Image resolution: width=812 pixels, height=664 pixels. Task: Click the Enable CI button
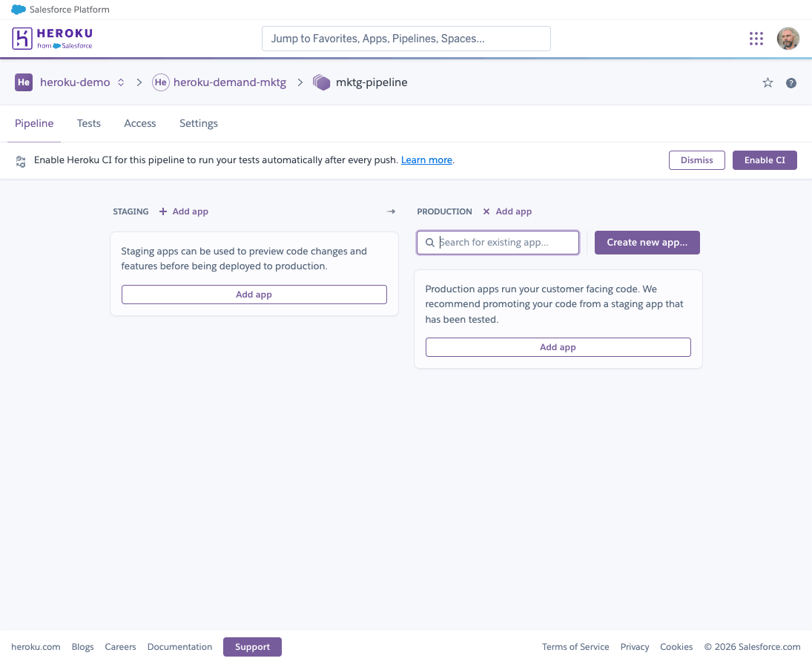(765, 160)
